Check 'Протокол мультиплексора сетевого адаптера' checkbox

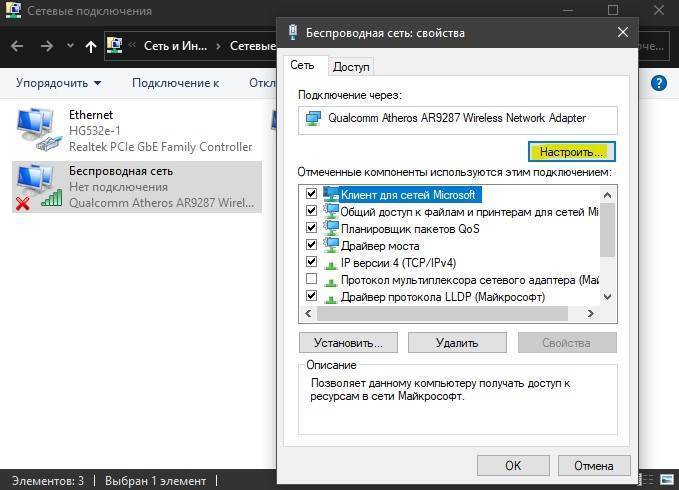311,279
